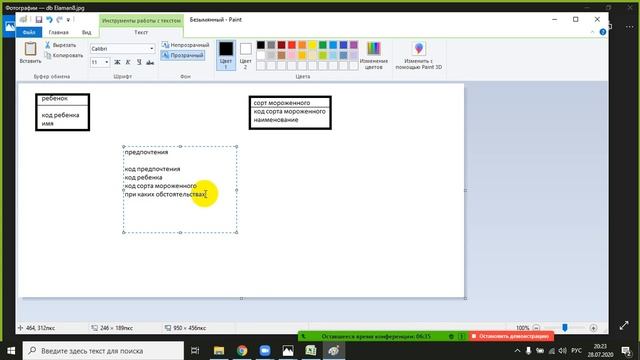Screen dimensions: 640x360
Task: Open Google Chrome from taskbar
Action: pyautogui.click(x=242, y=351)
